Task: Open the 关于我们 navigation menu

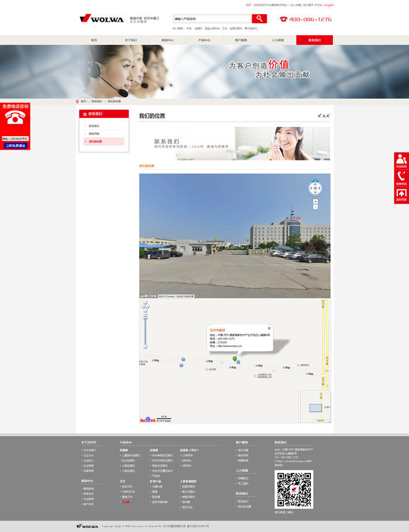Action: click(131, 40)
